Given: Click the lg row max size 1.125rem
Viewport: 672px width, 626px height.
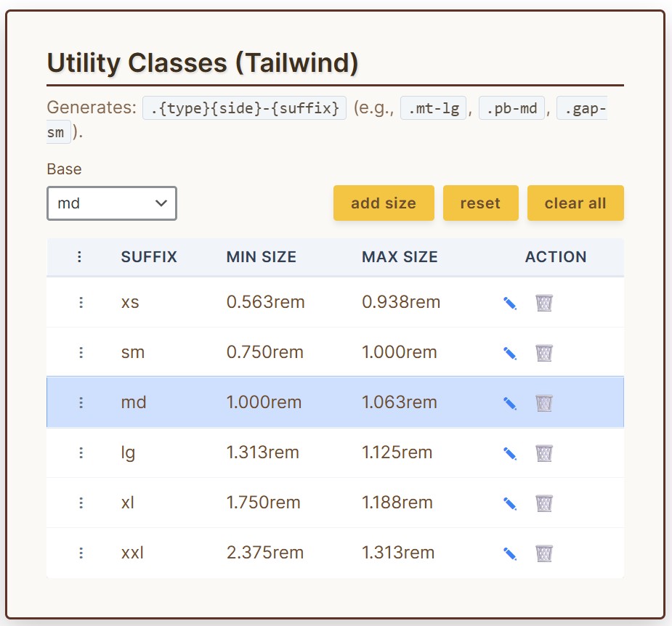Looking at the screenshot, I should (397, 452).
